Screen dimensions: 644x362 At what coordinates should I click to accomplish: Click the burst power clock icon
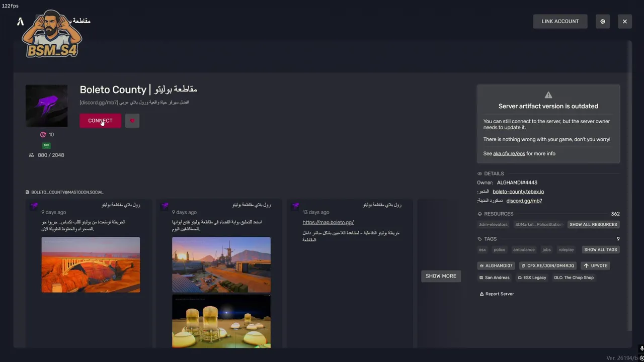pyautogui.click(x=43, y=135)
